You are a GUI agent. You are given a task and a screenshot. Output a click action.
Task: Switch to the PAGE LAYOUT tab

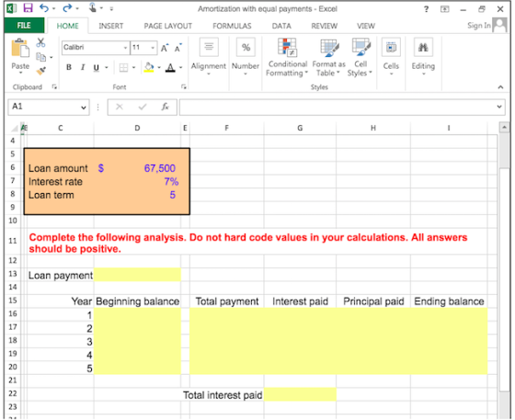[x=167, y=26]
